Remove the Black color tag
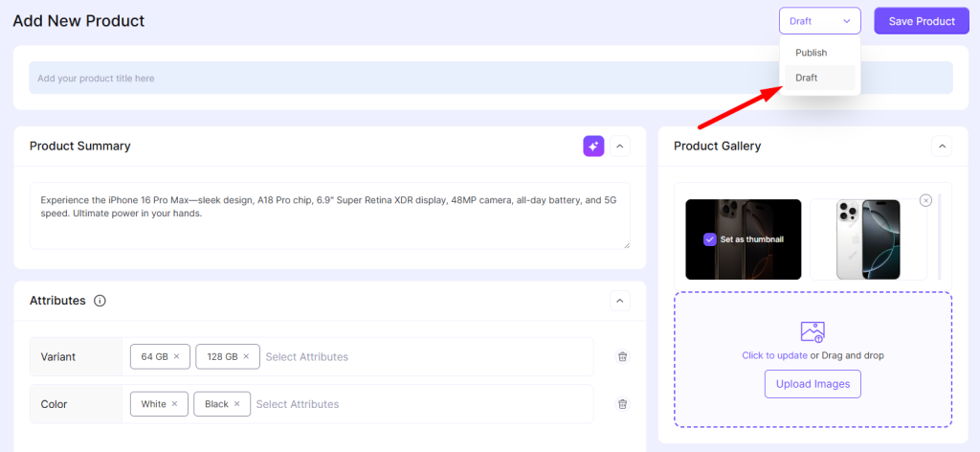This screenshot has width=980, height=452. point(237,404)
